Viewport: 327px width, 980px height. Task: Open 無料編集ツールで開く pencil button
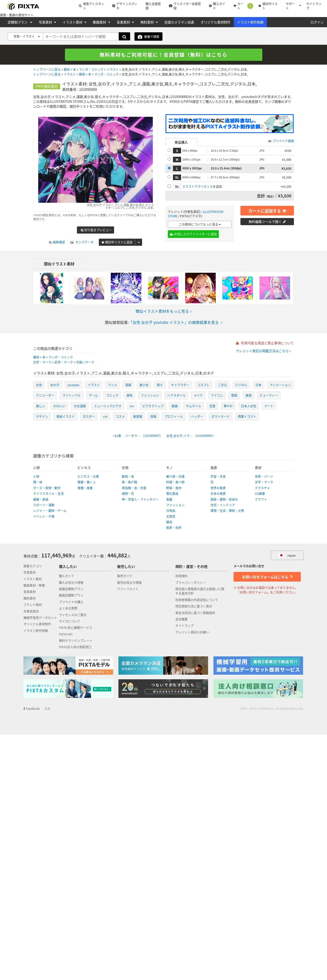point(267,222)
